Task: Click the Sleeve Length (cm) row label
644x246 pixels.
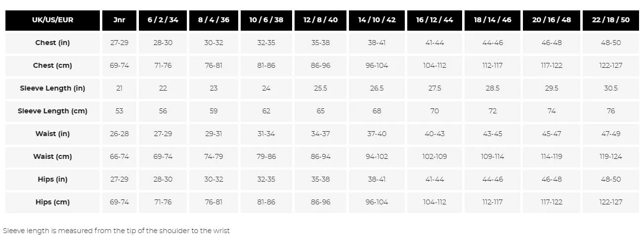Action: point(52,111)
